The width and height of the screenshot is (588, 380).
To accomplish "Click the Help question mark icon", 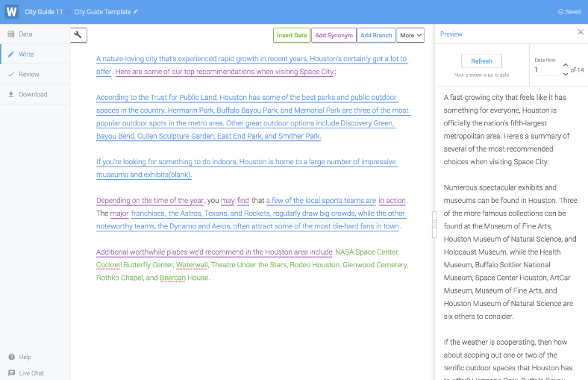I will tap(11, 357).
